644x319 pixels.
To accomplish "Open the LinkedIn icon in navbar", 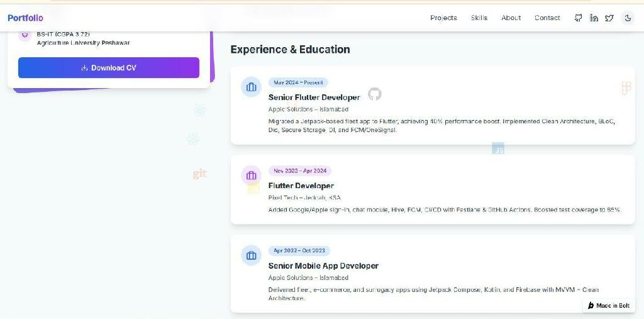I will click(x=594, y=18).
